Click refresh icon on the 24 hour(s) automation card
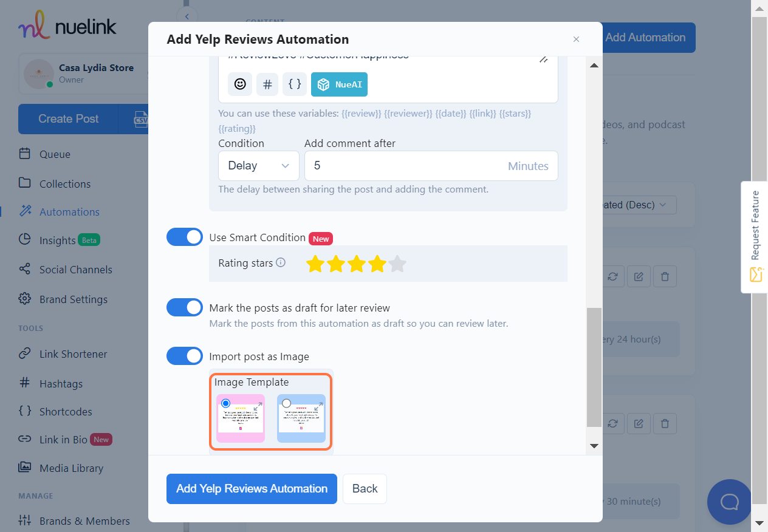The height and width of the screenshot is (532, 768). click(x=612, y=276)
